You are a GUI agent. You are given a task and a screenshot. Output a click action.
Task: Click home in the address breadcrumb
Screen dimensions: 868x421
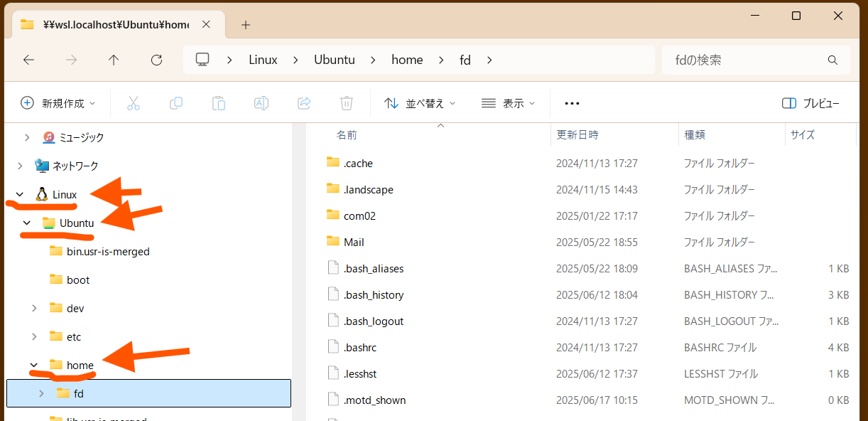point(407,60)
